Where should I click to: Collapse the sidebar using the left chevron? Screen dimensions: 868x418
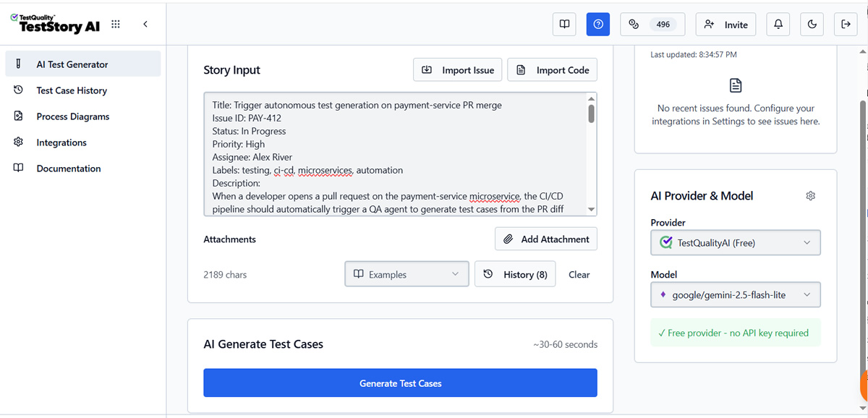(145, 24)
